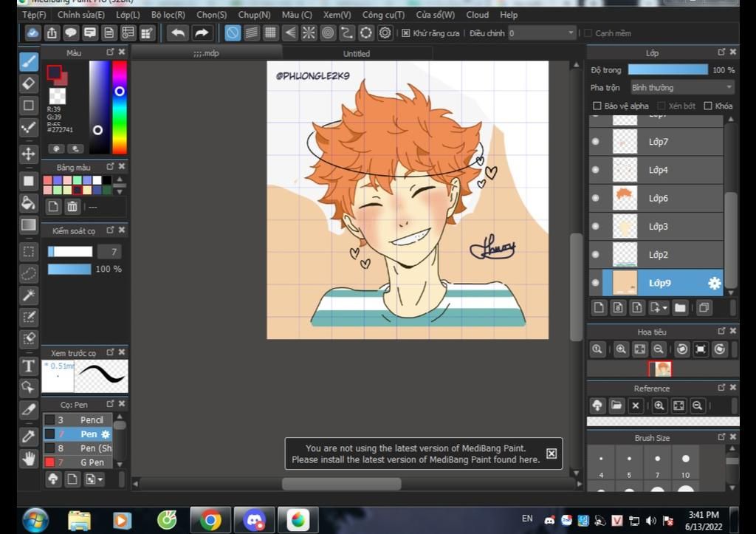This screenshot has height=534, width=756.
Task: Hide the Lớp7 layer
Action: (x=596, y=141)
